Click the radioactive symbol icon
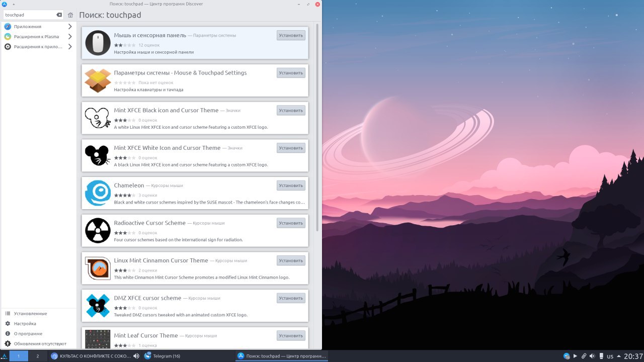 coord(98,230)
